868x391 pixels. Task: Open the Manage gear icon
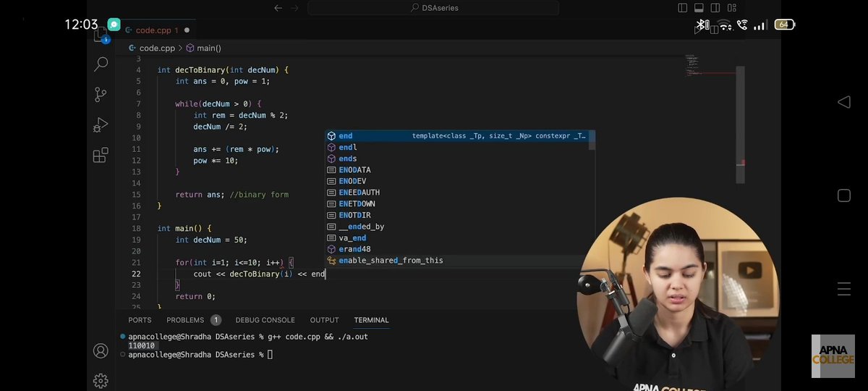pyautogui.click(x=101, y=380)
